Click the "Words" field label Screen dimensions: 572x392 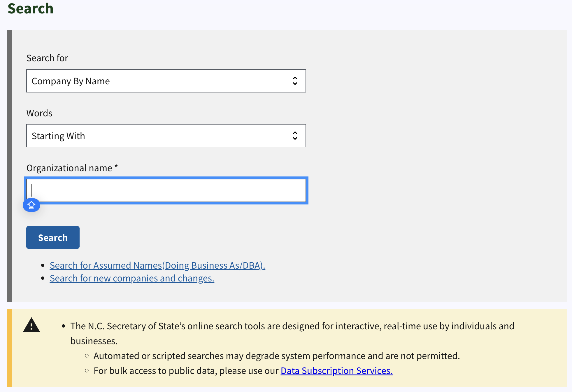[39, 113]
